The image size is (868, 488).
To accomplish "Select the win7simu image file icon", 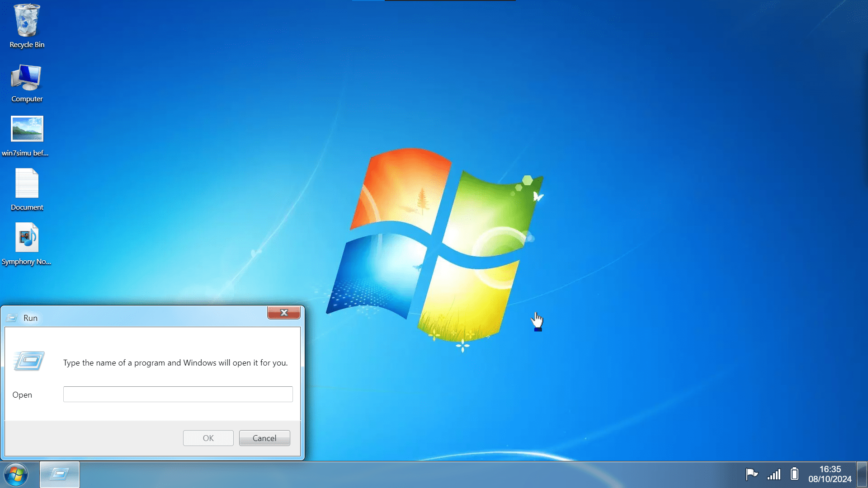I will pyautogui.click(x=27, y=129).
